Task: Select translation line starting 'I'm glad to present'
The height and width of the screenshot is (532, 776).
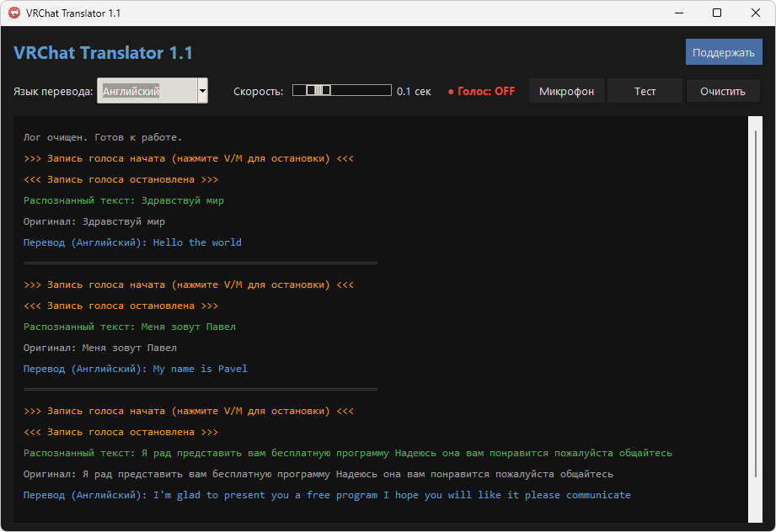Action: (327, 495)
